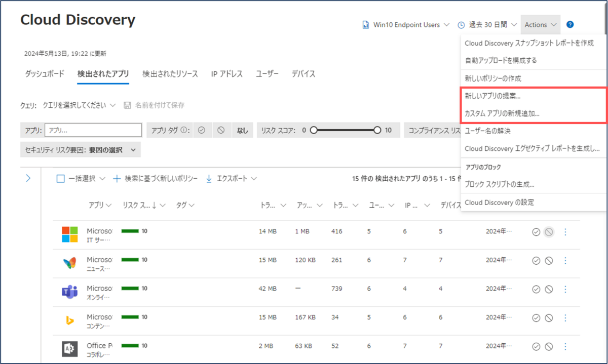Switch to the IP アドレス tab

tap(227, 74)
